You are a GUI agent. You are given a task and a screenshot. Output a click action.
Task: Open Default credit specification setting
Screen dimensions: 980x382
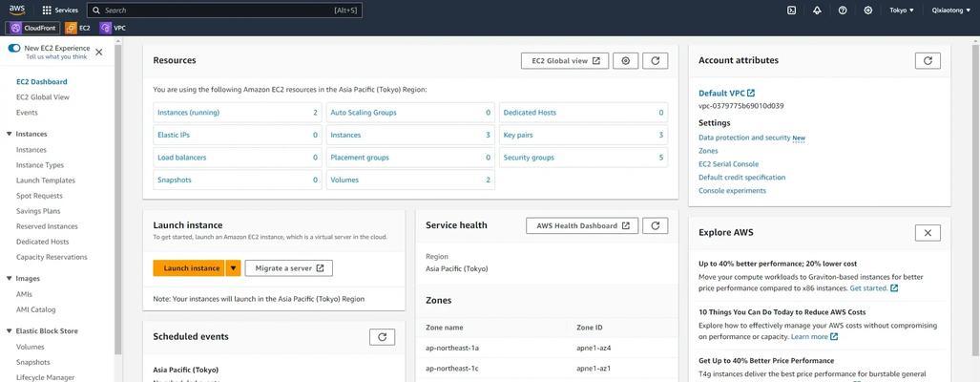741,178
